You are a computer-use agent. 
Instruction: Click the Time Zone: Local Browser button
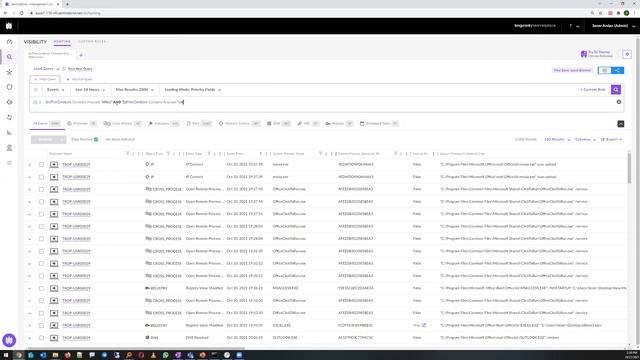pyautogui.click(x=572, y=71)
